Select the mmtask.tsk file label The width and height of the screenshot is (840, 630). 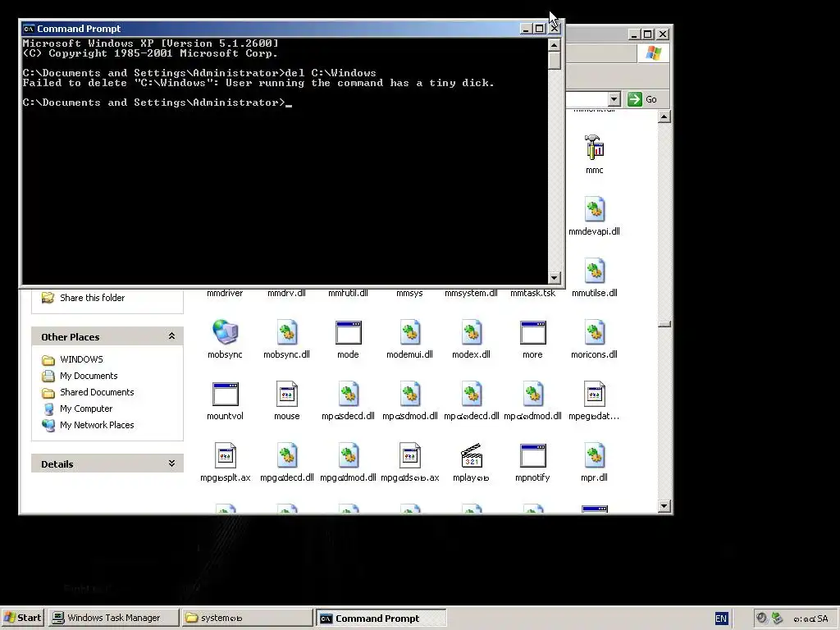click(x=532, y=293)
